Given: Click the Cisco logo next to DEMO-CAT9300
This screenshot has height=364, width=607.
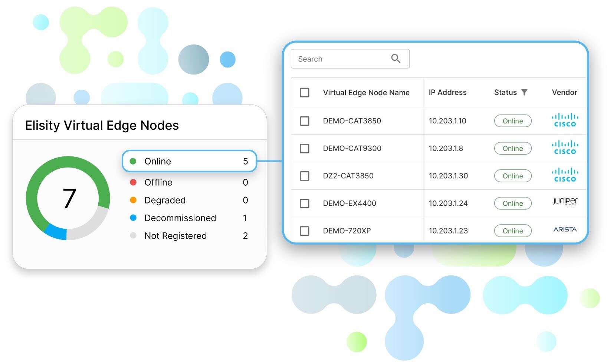Looking at the screenshot, I should coord(565,148).
